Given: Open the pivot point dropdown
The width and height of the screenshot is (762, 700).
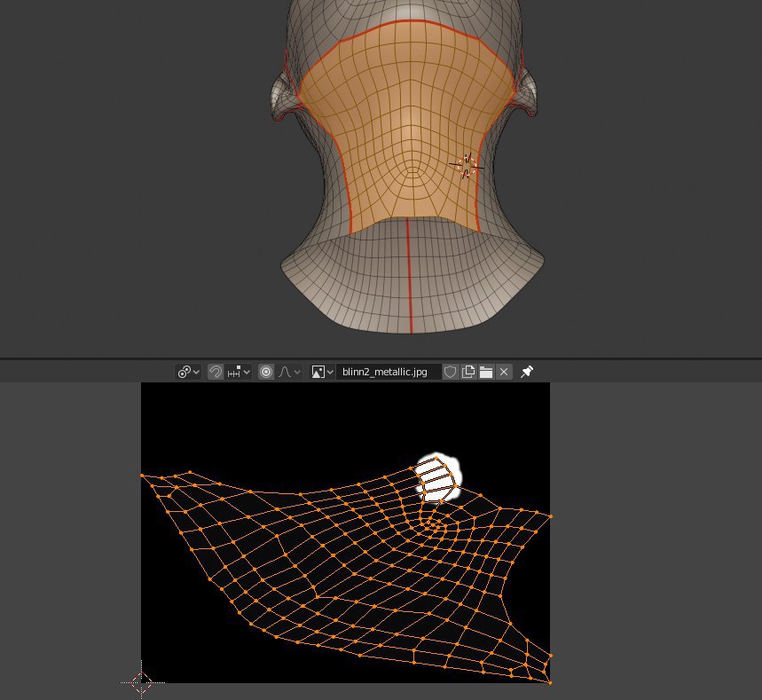Looking at the screenshot, I should pos(188,373).
